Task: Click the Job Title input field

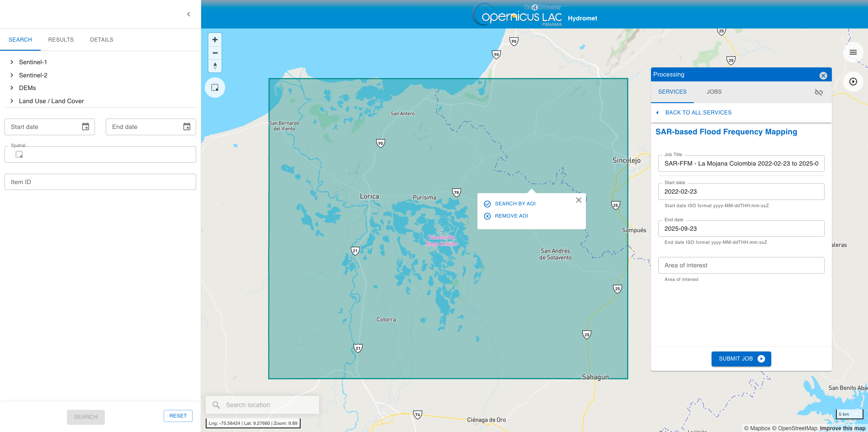Action: tap(741, 164)
